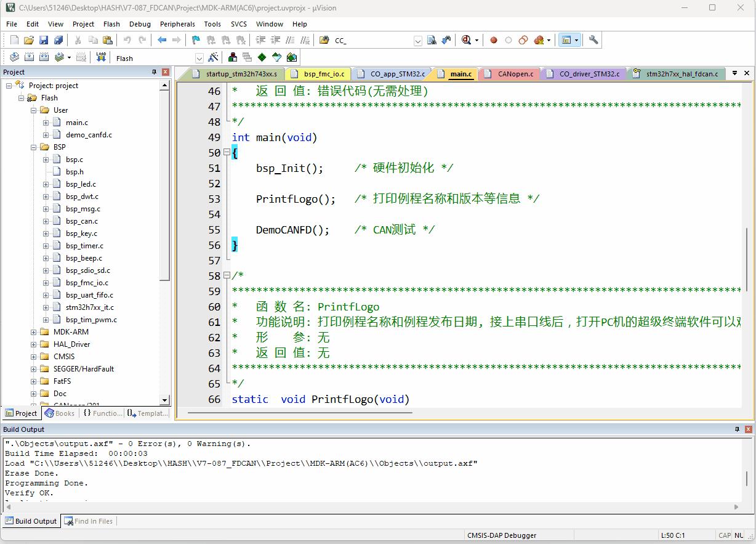756x544 pixels.
Task: Click the Download to Flash (LOAD) icon
Action: click(x=101, y=57)
